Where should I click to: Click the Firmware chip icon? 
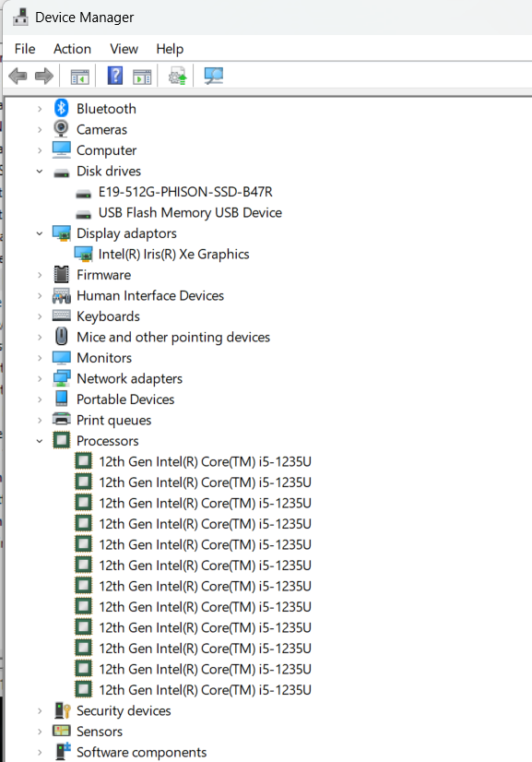pyautogui.click(x=61, y=275)
